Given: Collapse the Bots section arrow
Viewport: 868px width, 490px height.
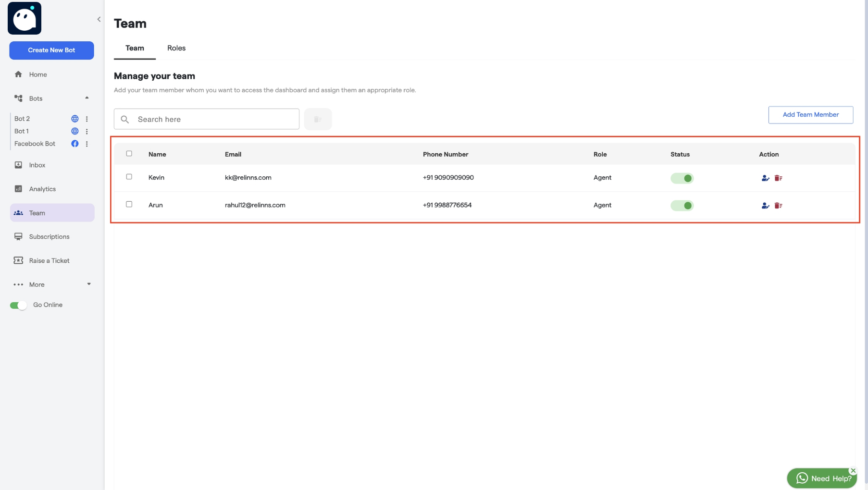Looking at the screenshot, I should [x=87, y=98].
